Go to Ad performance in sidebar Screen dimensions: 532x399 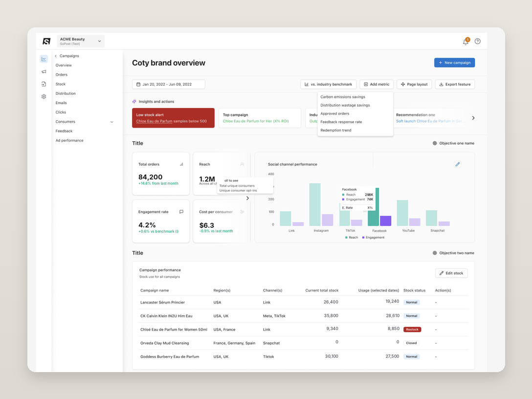click(69, 140)
